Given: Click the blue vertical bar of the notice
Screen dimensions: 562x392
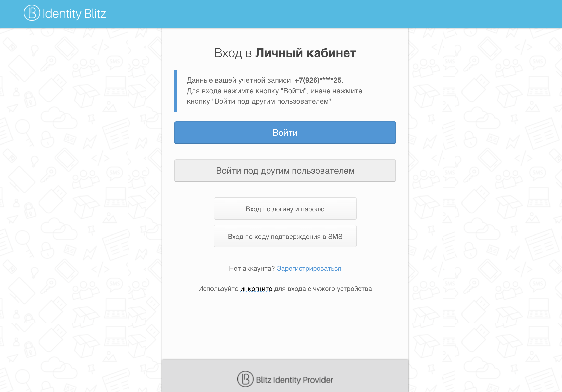Looking at the screenshot, I should [x=176, y=91].
